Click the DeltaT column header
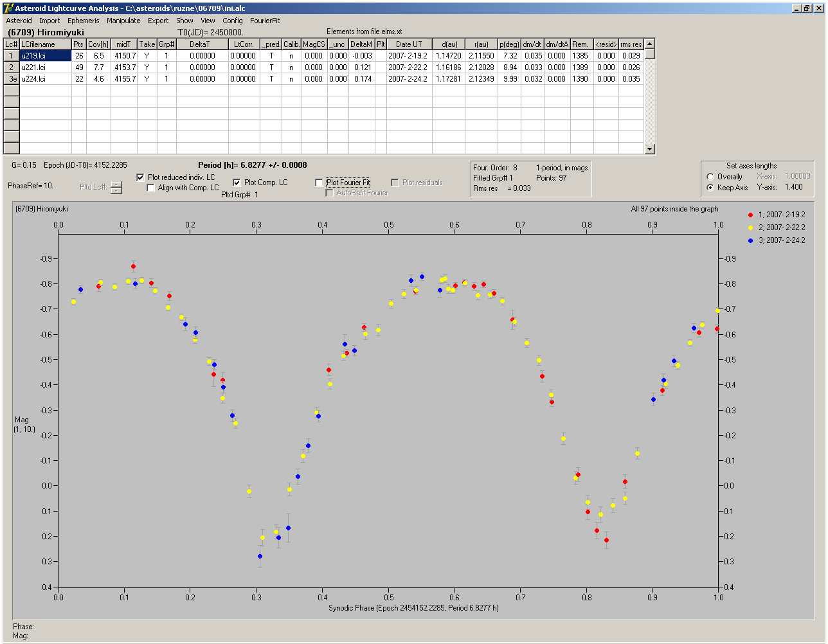The height and width of the screenshot is (644, 828). point(203,44)
